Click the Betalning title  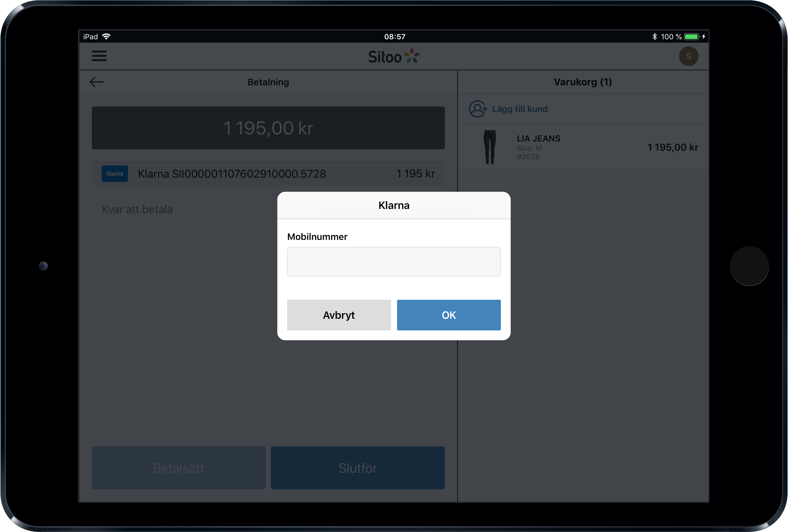coord(268,82)
